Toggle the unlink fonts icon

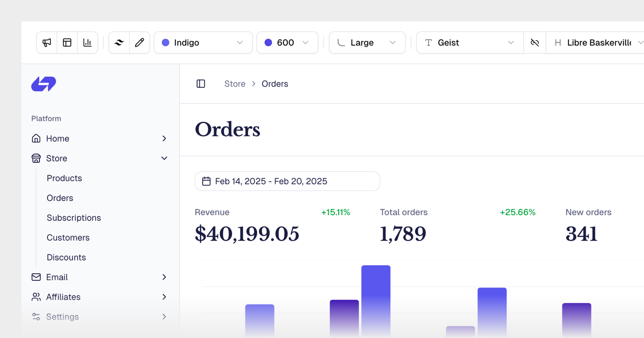coord(535,43)
